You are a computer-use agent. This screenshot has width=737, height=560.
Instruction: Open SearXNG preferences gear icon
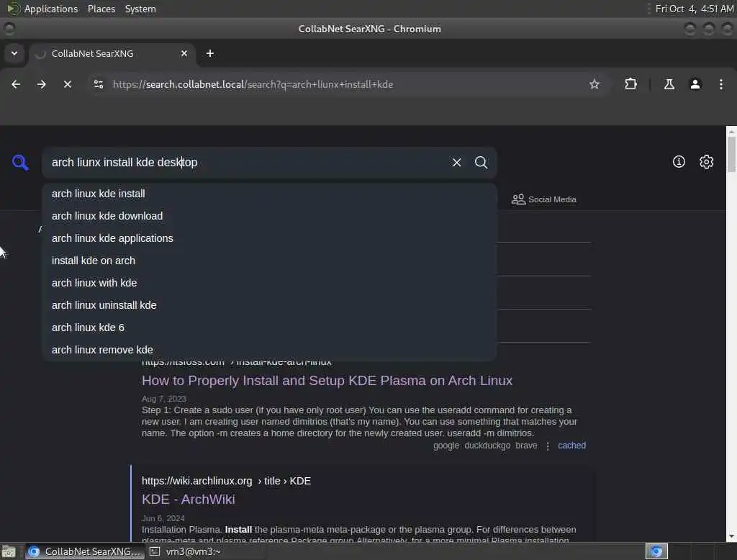[706, 162]
